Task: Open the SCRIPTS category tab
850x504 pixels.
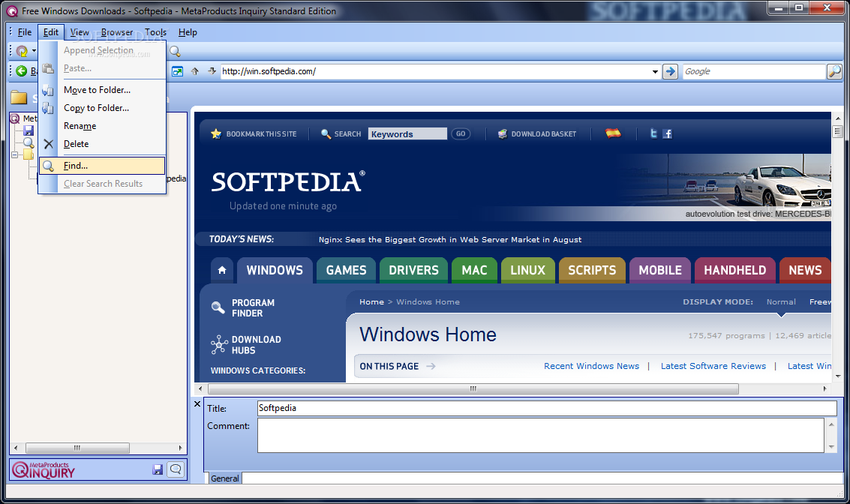Action: click(x=592, y=270)
